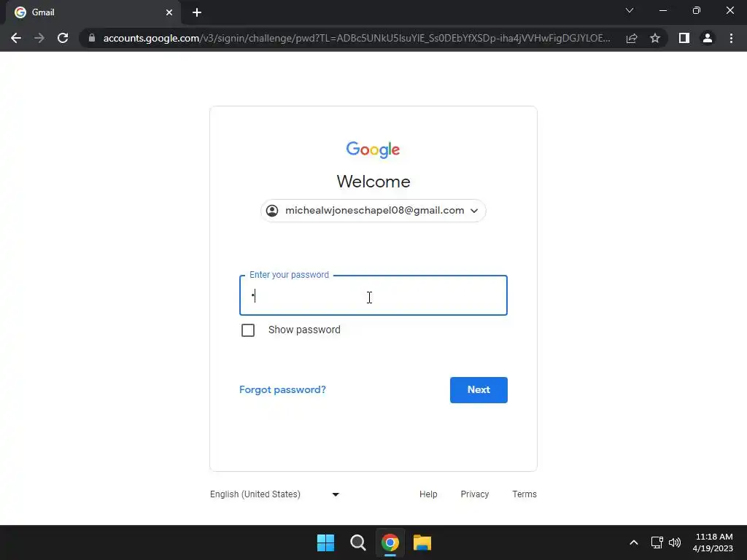Click the browser forward arrow
This screenshot has height=560, width=747.
[x=39, y=38]
